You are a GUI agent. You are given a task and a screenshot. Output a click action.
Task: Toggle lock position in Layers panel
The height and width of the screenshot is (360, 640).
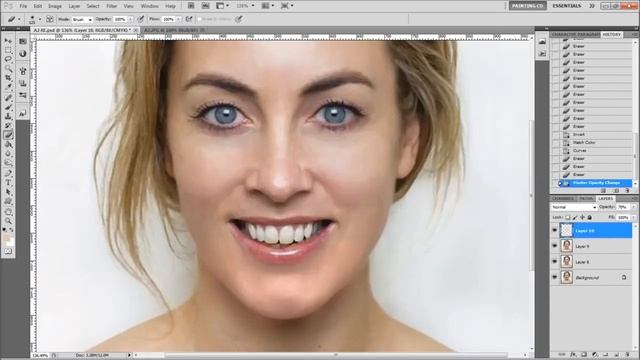[582, 218]
